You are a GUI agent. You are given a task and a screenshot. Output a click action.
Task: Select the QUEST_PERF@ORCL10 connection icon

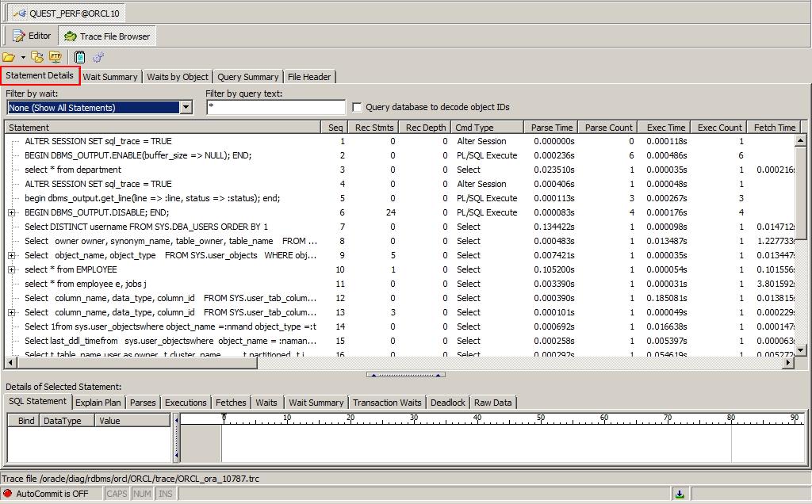17,13
